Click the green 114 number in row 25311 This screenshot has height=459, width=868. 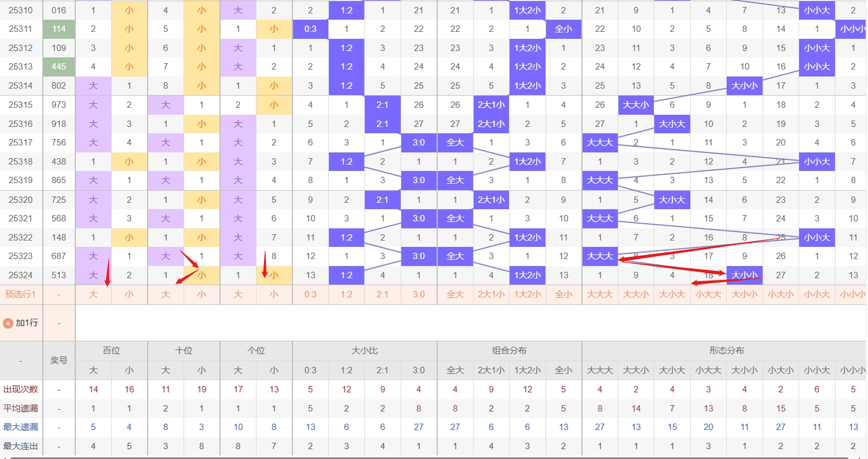pyautogui.click(x=59, y=29)
